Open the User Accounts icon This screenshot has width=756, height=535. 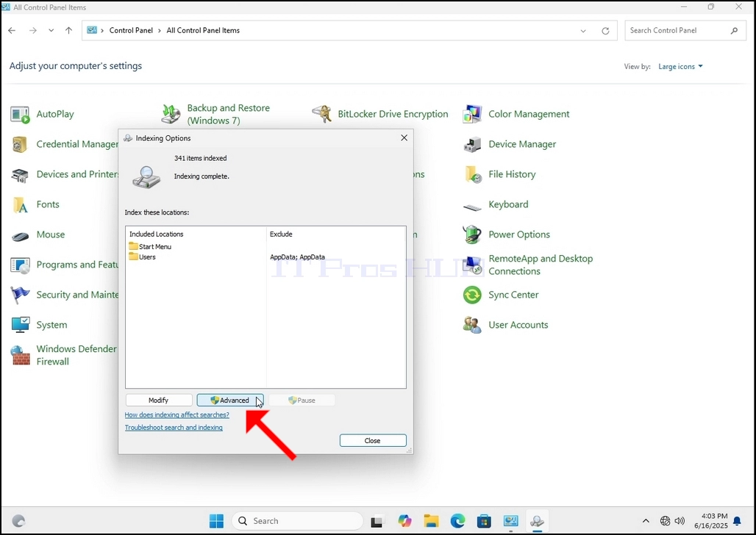[x=472, y=326]
